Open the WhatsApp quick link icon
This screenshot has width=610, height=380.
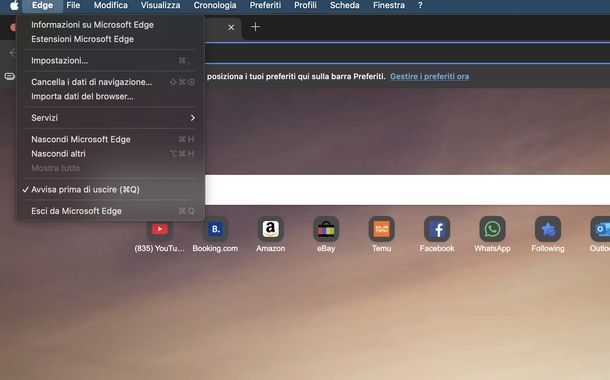492,229
